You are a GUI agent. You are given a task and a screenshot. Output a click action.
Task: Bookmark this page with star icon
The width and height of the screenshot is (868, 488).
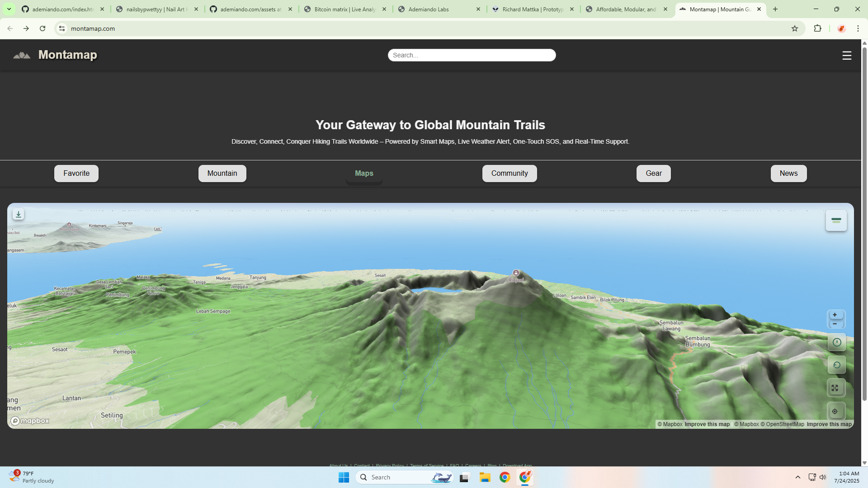[x=795, y=28]
